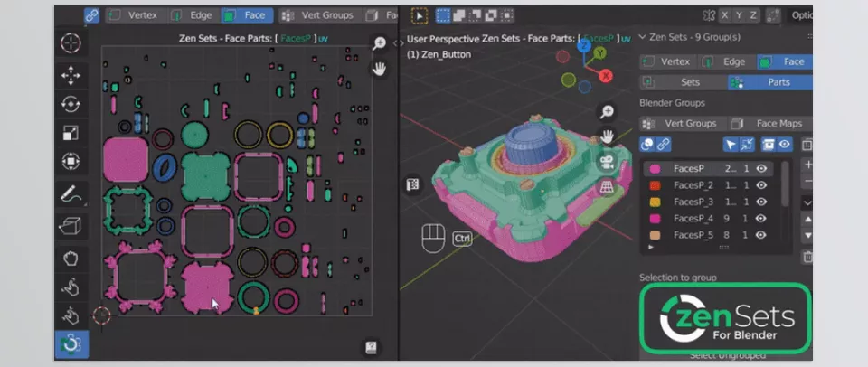Toggle Y axis mirror in viewport header

click(x=739, y=15)
